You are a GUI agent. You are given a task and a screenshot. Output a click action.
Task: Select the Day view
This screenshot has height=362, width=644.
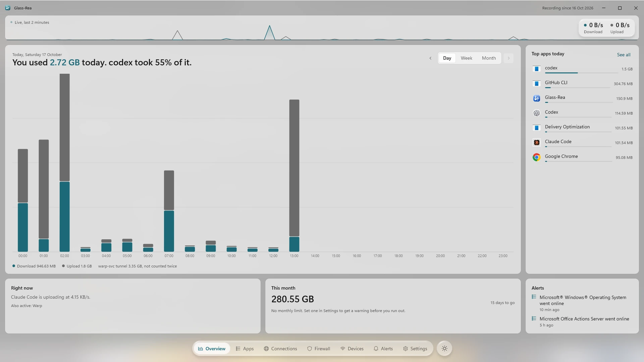(x=447, y=58)
